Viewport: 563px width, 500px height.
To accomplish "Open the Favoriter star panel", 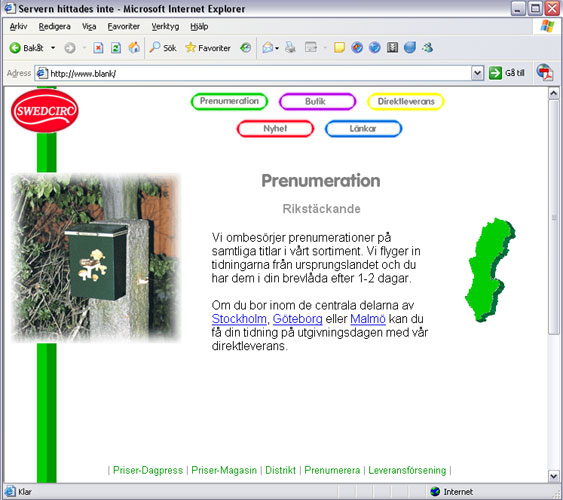I will coord(208,47).
